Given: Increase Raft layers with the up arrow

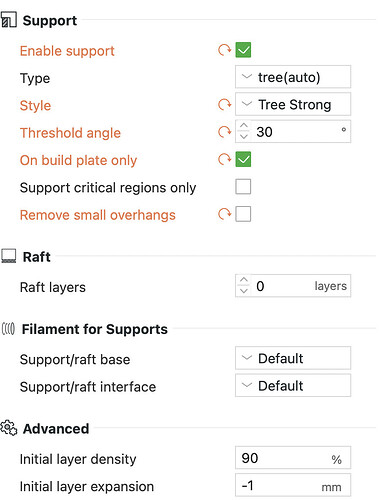Looking at the screenshot, I should tap(244, 280).
